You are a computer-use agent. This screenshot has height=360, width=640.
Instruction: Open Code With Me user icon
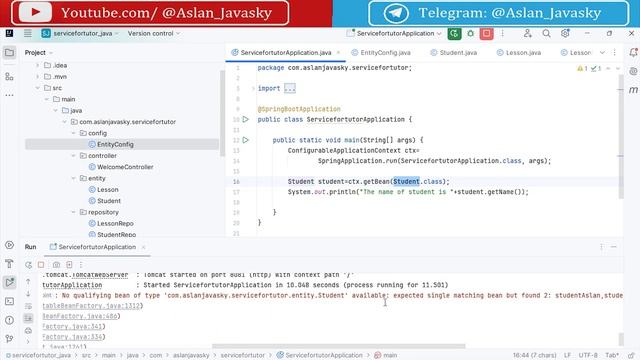527,33
